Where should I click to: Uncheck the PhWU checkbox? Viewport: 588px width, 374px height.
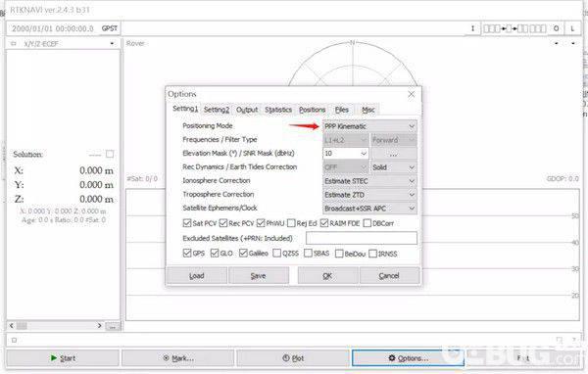pos(261,223)
